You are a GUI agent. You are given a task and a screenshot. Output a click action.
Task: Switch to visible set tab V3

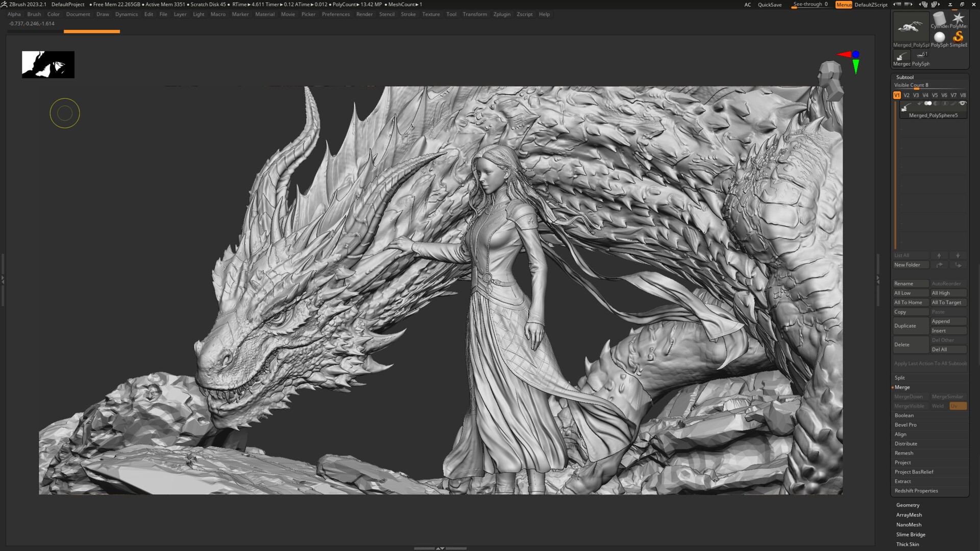point(916,95)
